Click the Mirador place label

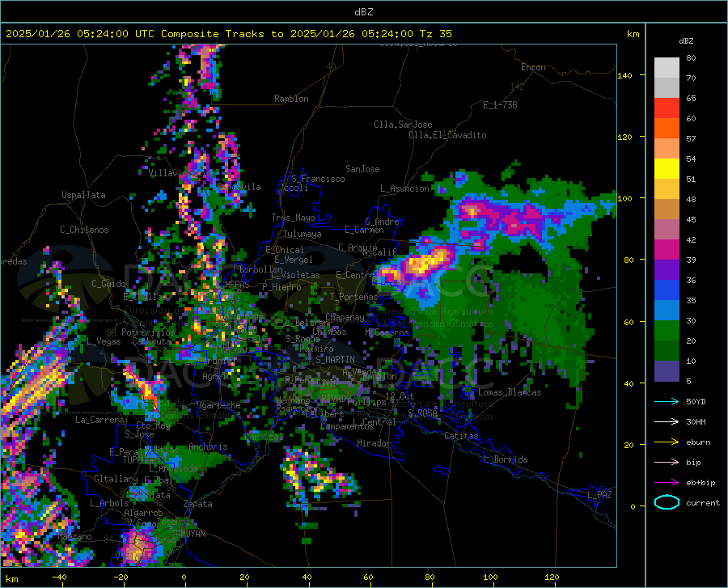(375, 443)
